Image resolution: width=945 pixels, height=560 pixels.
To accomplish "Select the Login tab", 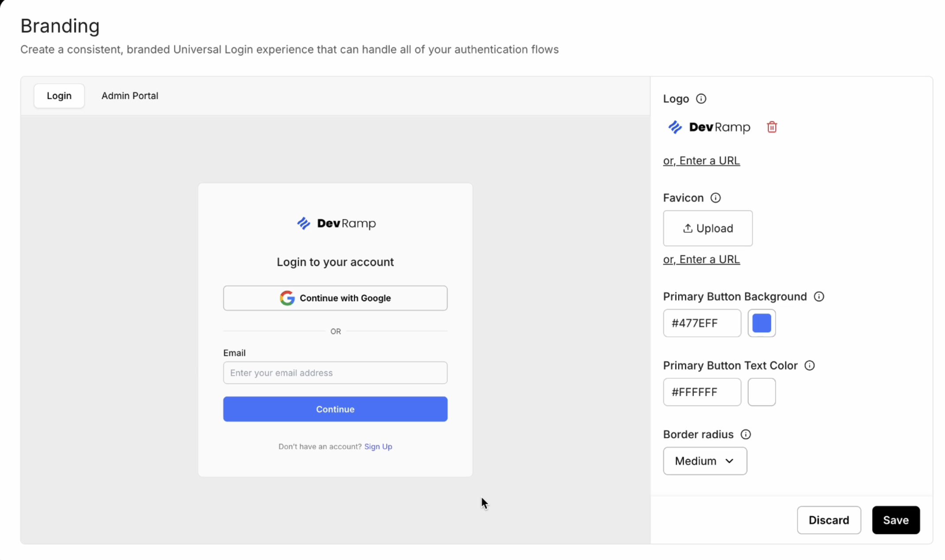I will (59, 96).
